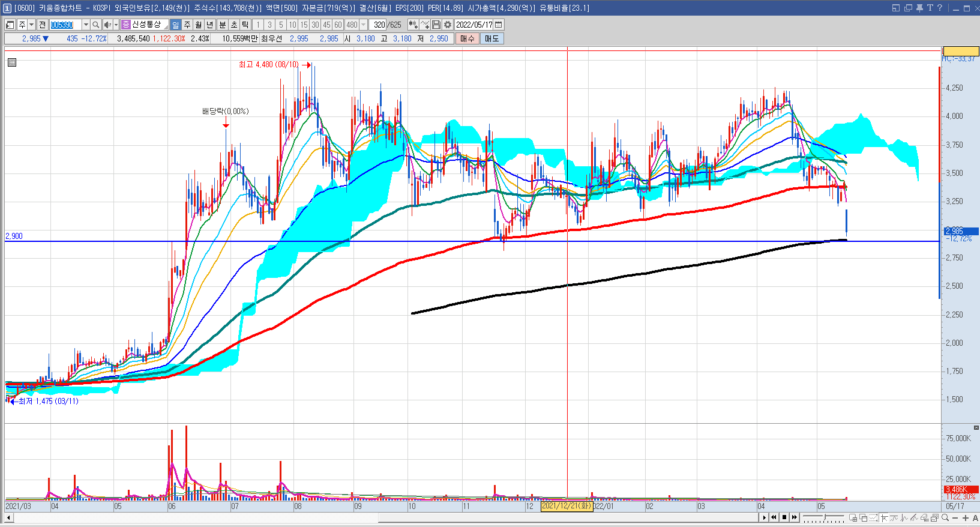Click the corner-arrow chart icon at bottom

point(884,518)
